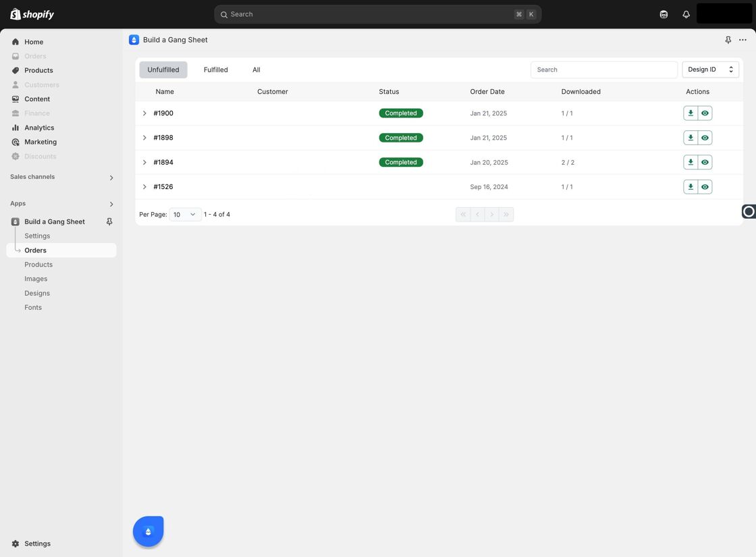View order #1900 with eye icon
Screen dimensions: 756x557
(x=705, y=113)
